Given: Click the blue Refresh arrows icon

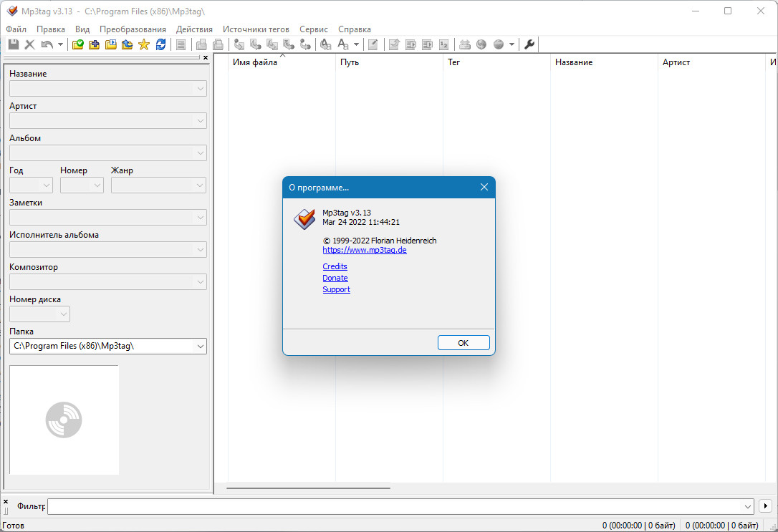Looking at the screenshot, I should (161, 44).
